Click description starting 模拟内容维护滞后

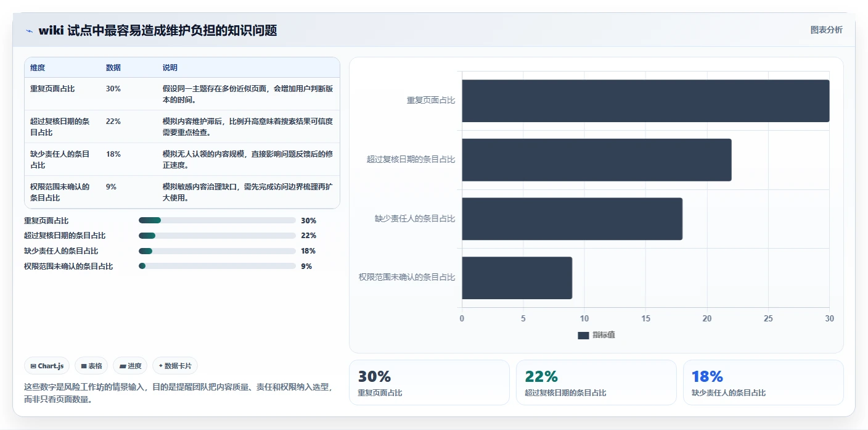click(x=248, y=127)
